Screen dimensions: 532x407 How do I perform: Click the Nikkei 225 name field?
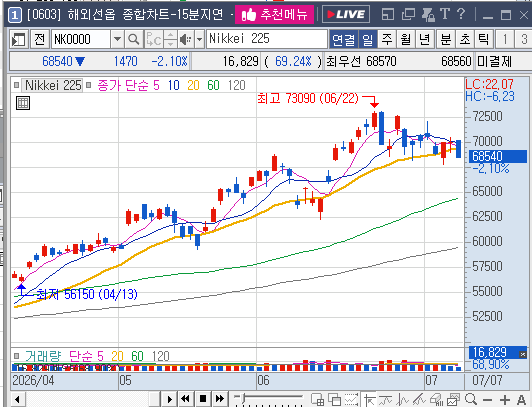(x=267, y=39)
